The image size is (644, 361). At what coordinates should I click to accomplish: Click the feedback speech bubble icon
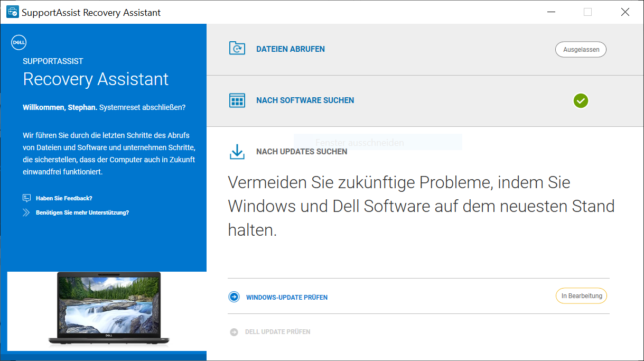(x=27, y=198)
